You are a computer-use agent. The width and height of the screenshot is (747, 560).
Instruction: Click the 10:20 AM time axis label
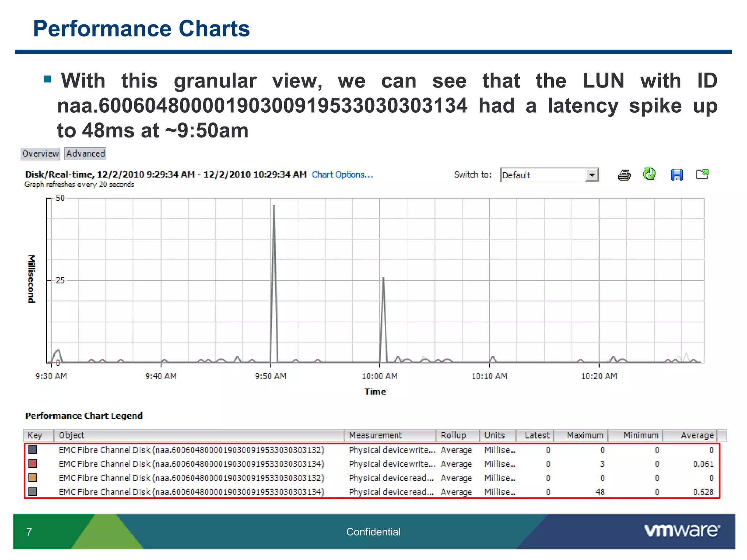click(x=599, y=376)
